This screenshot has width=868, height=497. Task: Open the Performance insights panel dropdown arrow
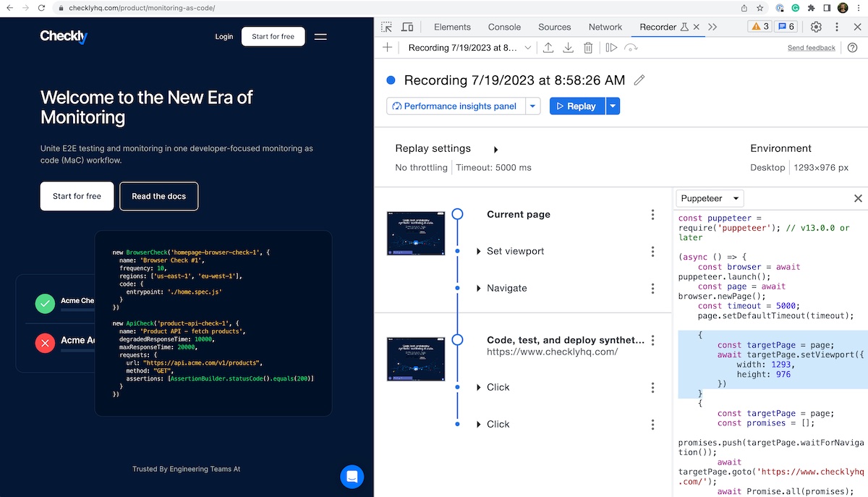[533, 106]
